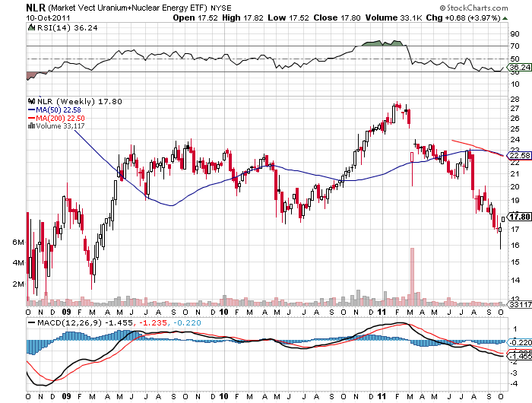Screen dimensions: 532x403
Task: Click the red -1.235 MACD signal value
Action: click(153, 323)
